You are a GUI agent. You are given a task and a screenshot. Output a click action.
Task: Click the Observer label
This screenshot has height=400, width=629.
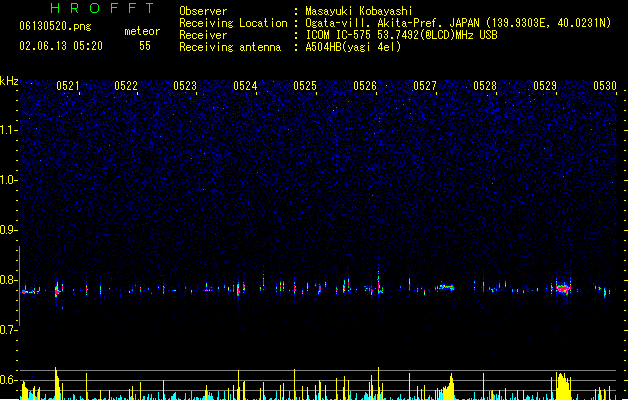[x=203, y=11]
